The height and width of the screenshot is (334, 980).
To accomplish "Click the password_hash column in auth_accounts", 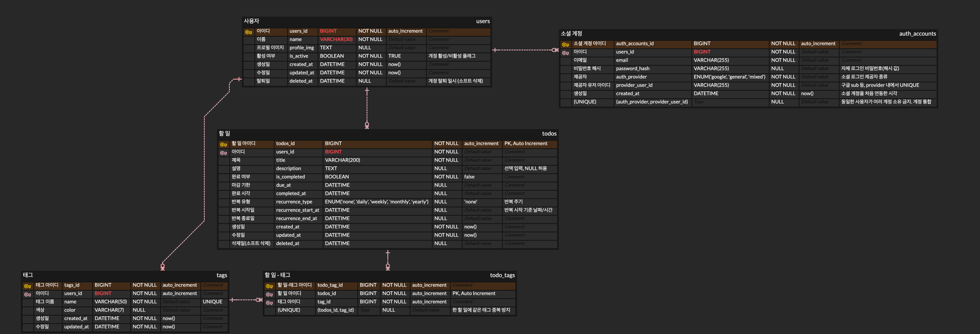I will [x=633, y=69].
